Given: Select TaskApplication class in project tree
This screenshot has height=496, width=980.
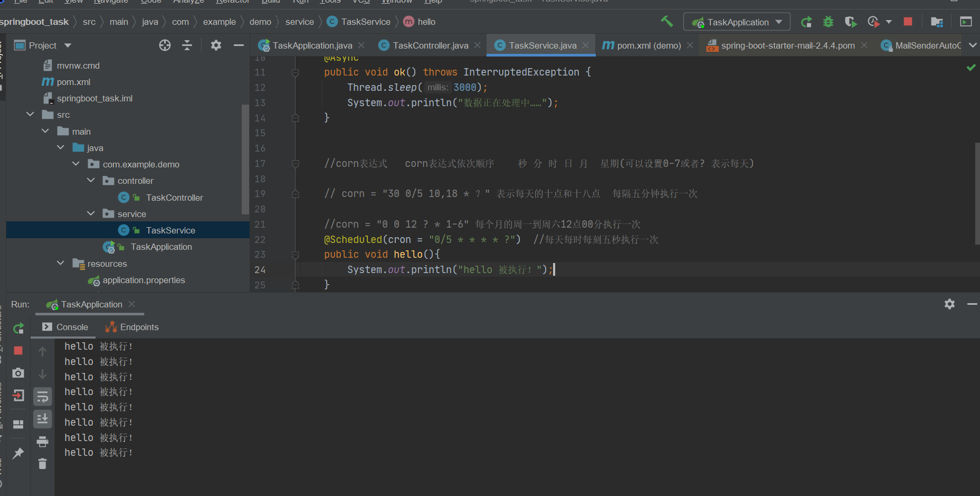Looking at the screenshot, I should point(161,247).
